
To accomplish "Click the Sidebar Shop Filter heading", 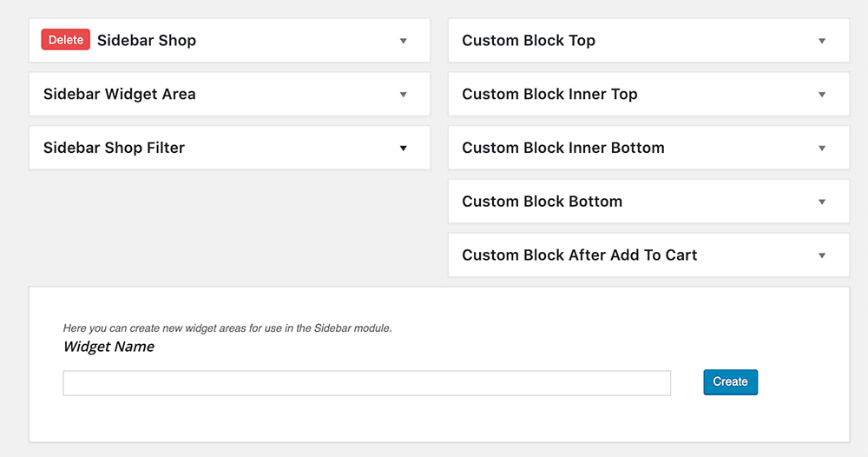I will [x=114, y=149].
